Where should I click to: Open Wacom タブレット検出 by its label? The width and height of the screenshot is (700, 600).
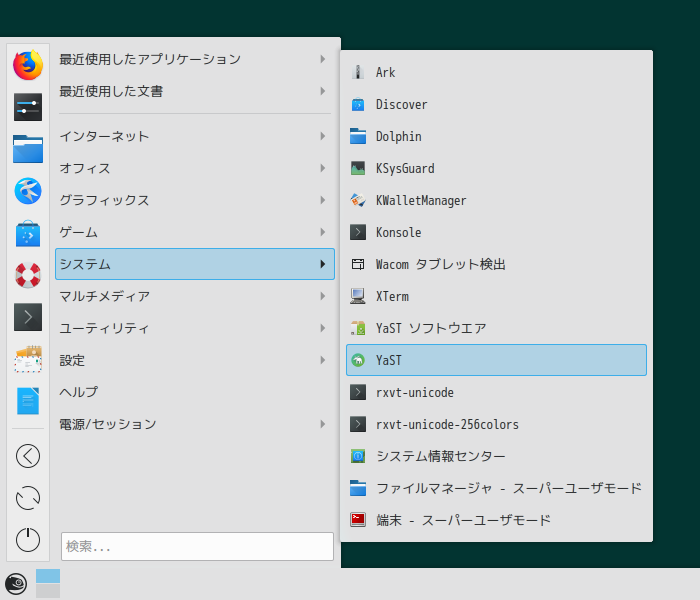pos(441,264)
